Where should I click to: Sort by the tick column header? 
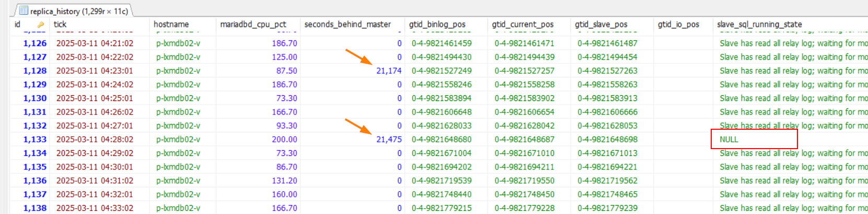(x=60, y=24)
